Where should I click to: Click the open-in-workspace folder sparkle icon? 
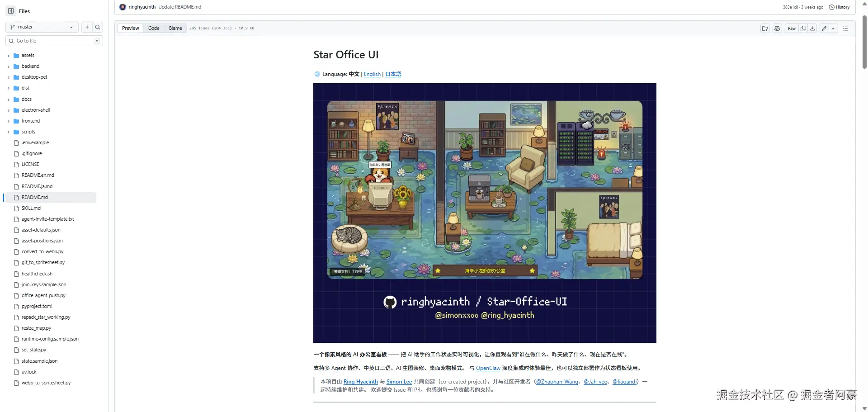(x=765, y=28)
